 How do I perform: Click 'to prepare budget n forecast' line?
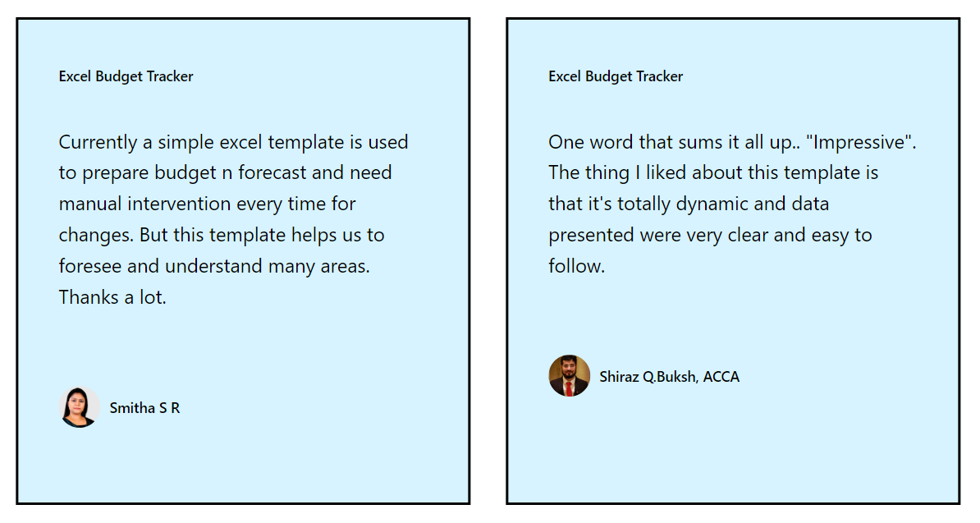225,172
